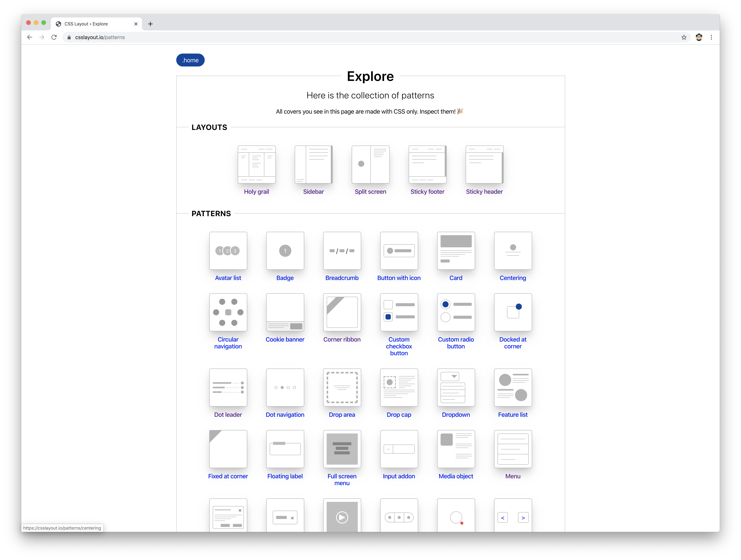Click the '.home' button
Image resolution: width=741 pixels, height=560 pixels.
click(x=190, y=60)
